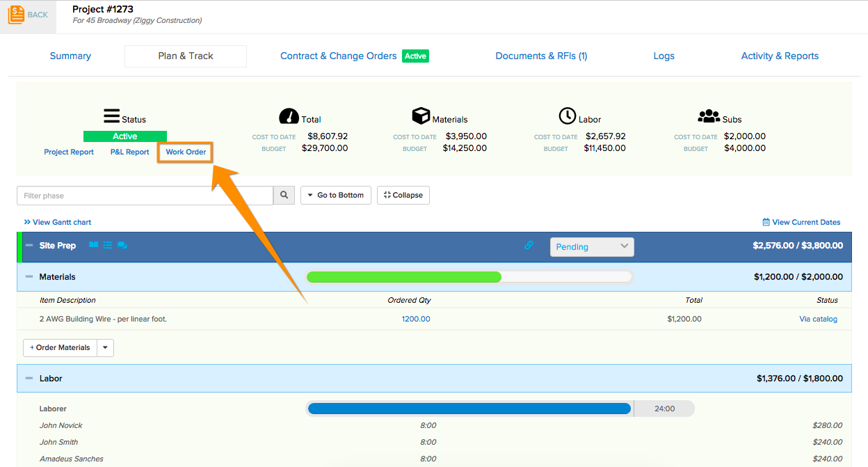
Task: Open the P&L Report link
Action: point(130,152)
